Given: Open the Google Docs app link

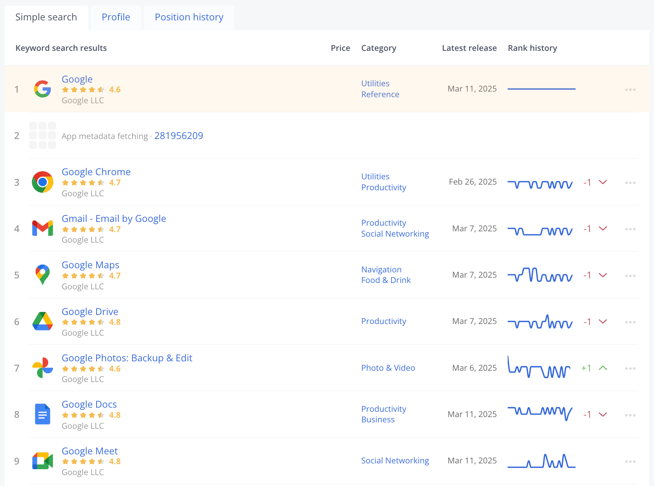Looking at the screenshot, I should tap(89, 404).
